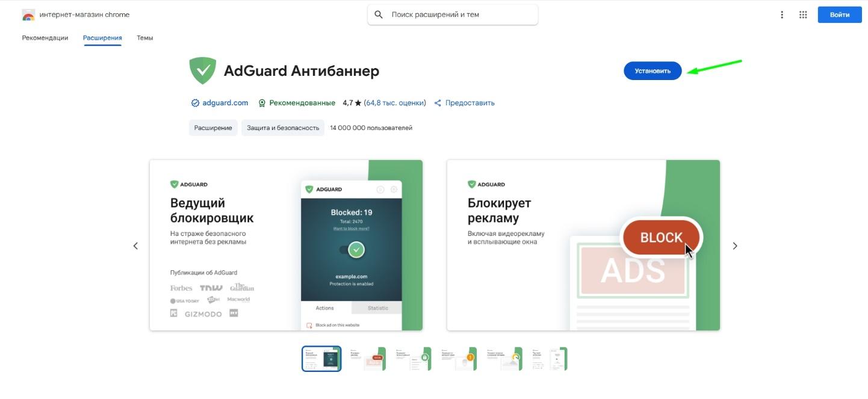This screenshot has height=399, width=868.
Task: Open the Google apps grid
Action: pos(803,14)
